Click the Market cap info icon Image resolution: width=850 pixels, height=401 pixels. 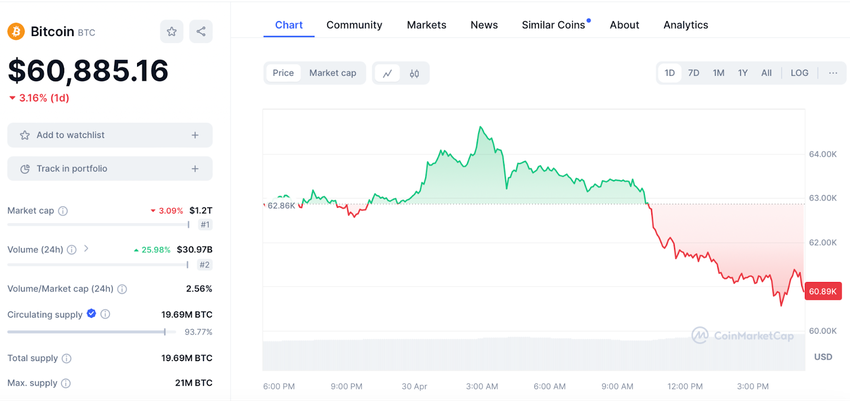click(x=63, y=211)
